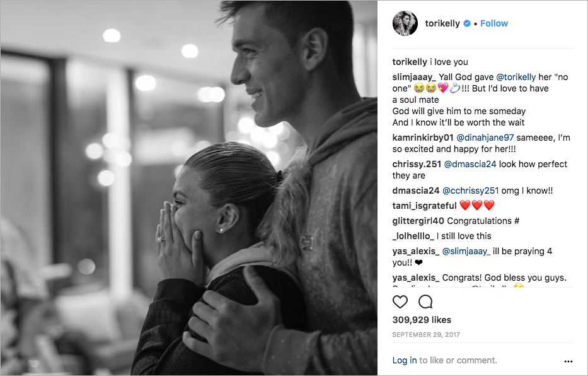Open commenter glittergirl40's profile
This screenshot has height=376, width=588.
pyautogui.click(x=418, y=221)
